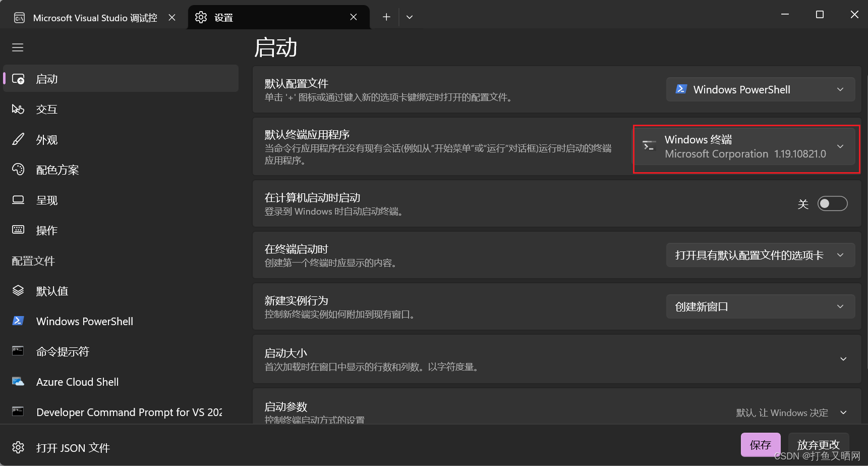Screen dimensions: 868x466
Task: Close the 设置 tab
Action: (354, 17)
